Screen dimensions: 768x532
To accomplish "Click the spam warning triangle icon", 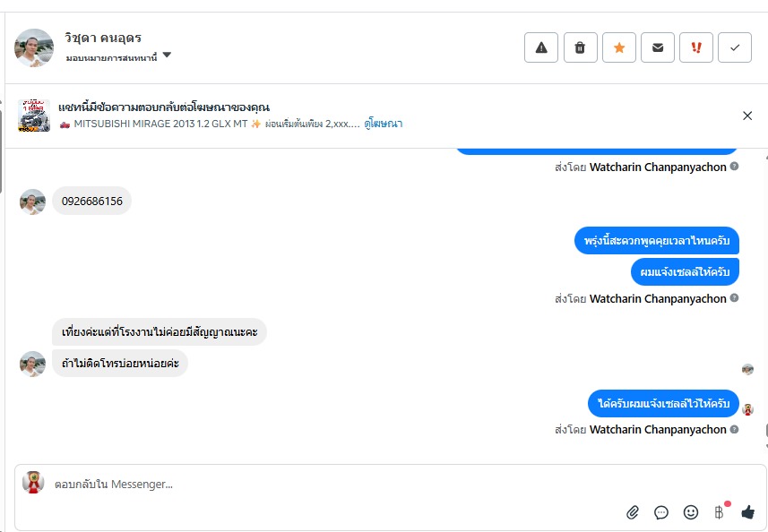I will (541, 48).
